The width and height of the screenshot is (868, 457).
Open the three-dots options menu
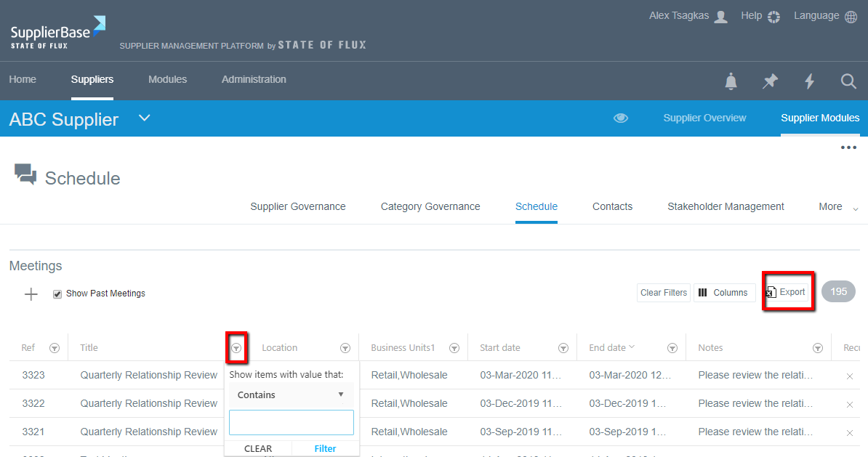tap(848, 147)
